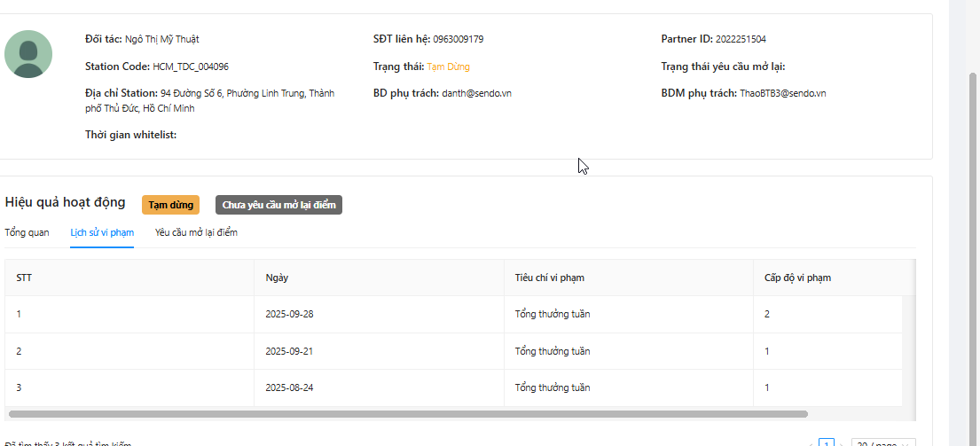This screenshot has height=446, width=980.
Task: Click the partner profile avatar icon
Action: (x=28, y=54)
